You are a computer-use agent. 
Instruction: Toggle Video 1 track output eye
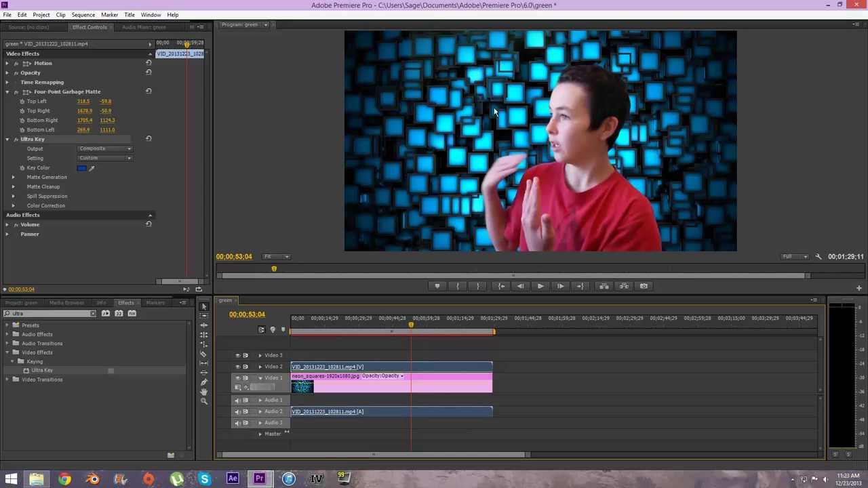click(237, 378)
